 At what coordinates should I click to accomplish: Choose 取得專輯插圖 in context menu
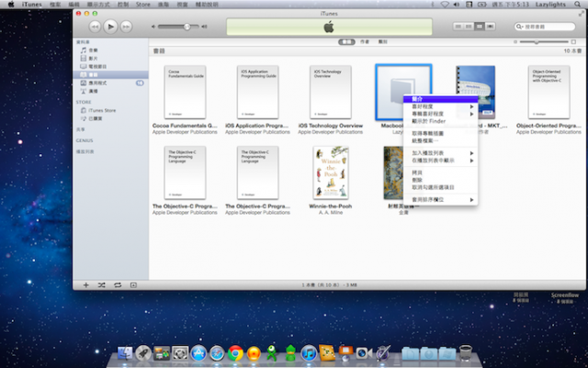(440, 133)
